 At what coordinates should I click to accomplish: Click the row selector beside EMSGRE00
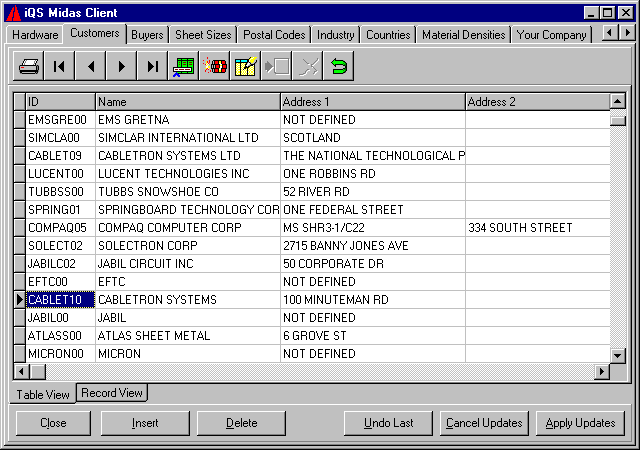(x=20, y=120)
